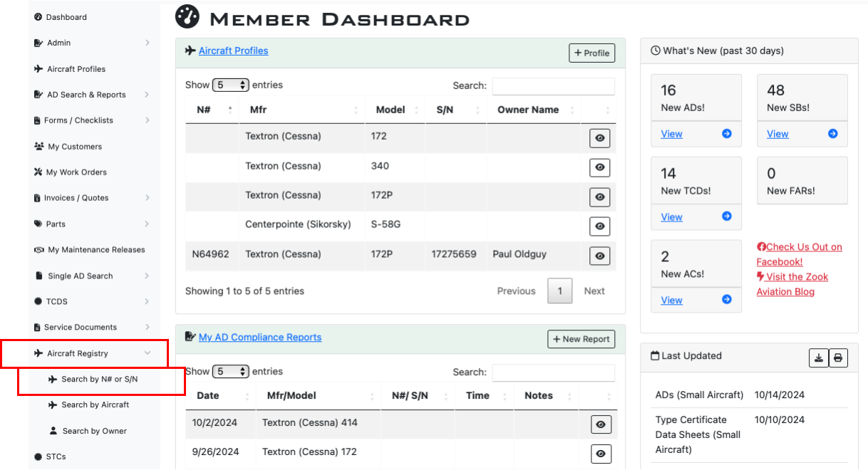The width and height of the screenshot is (868, 470).
Task: Click eye icon for Cessna 414 report row
Action: [601, 424]
